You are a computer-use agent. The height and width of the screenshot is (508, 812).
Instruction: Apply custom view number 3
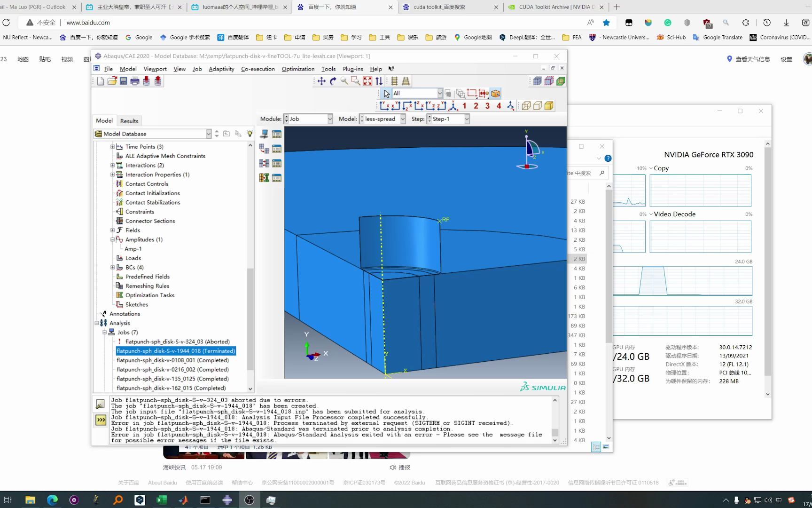point(487,106)
